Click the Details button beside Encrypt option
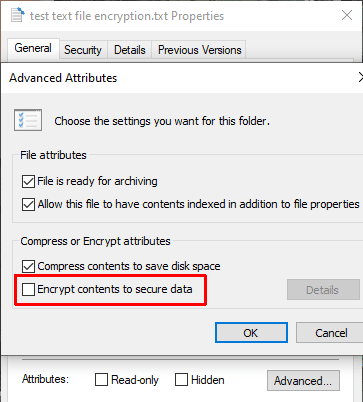Viewport: 363px width, 402px height. pos(323,290)
